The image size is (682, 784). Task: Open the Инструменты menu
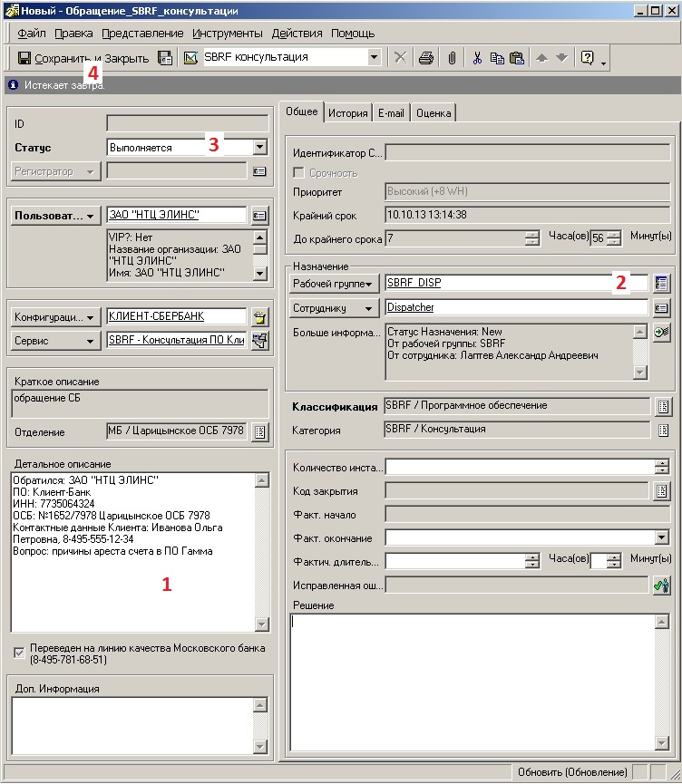click(x=227, y=34)
